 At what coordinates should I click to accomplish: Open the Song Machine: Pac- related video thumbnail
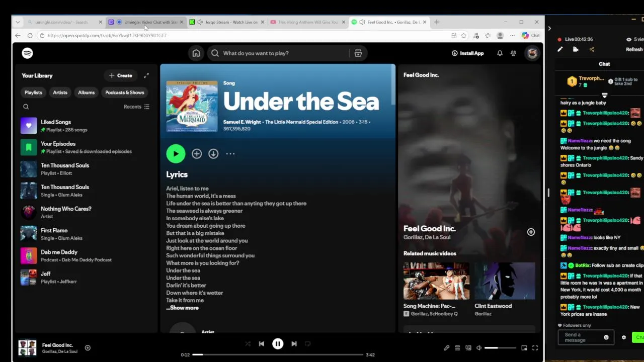(x=436, y=281)
